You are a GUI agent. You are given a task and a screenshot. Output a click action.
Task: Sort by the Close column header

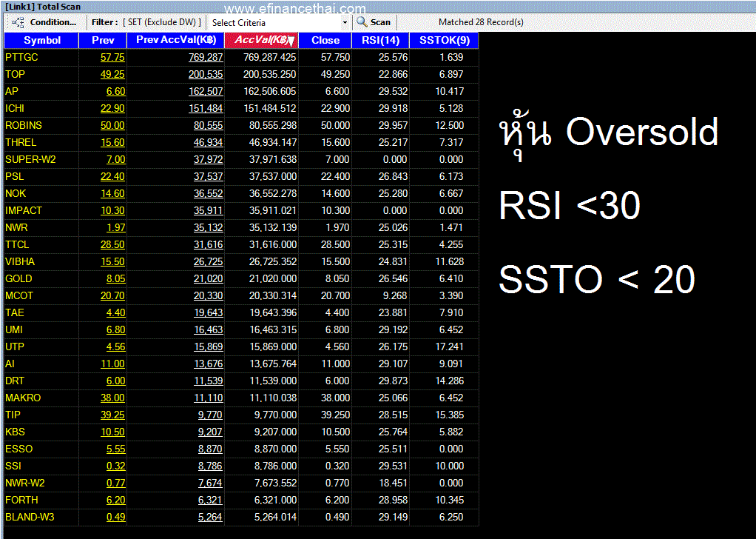[x=325, y=40]
